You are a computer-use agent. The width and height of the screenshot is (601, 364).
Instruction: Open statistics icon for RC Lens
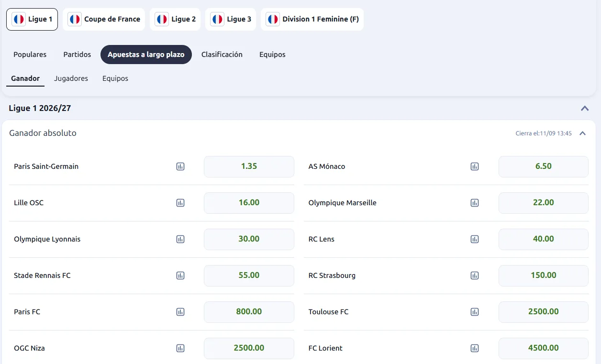[475, 239]
